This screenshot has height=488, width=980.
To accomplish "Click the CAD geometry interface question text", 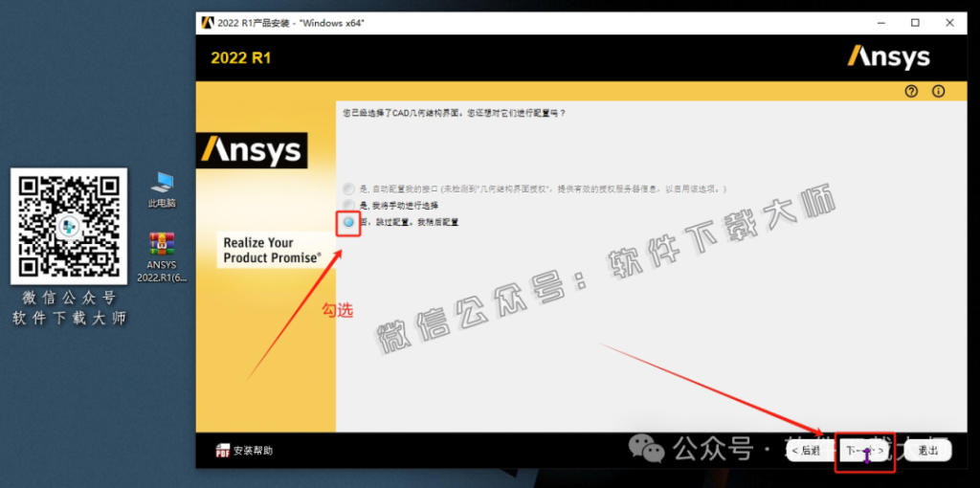I will tap(455, 113).
